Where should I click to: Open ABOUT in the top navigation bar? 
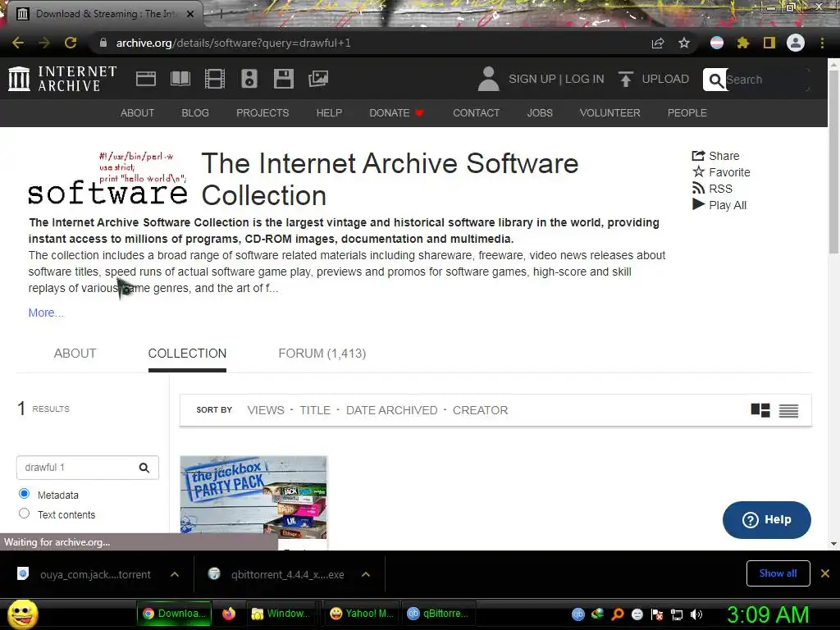[137, 113]
